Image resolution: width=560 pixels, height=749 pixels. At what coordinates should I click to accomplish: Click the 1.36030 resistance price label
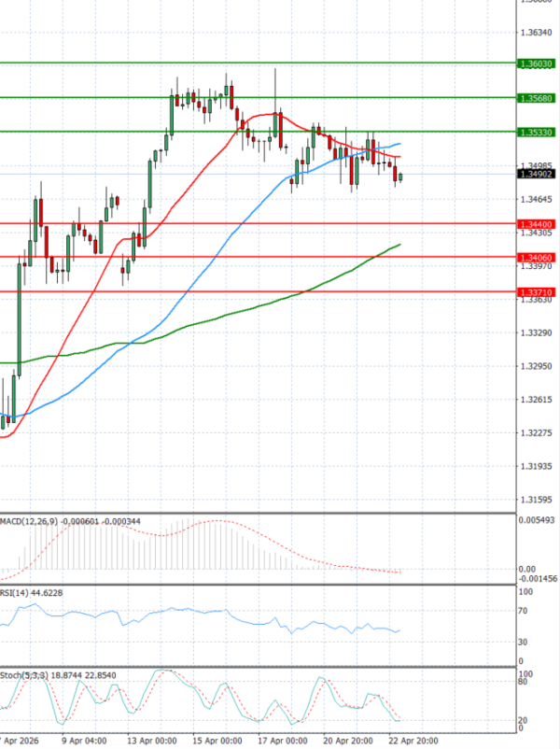535,64
